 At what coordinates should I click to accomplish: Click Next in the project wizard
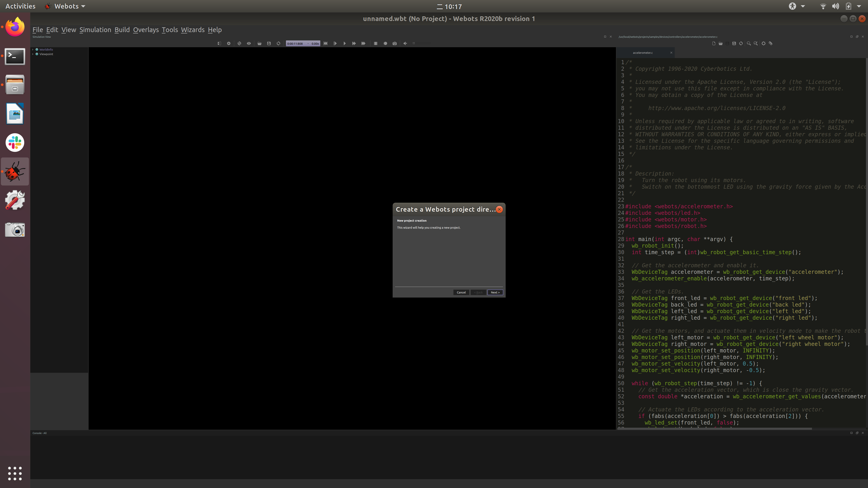coord(495,292)
